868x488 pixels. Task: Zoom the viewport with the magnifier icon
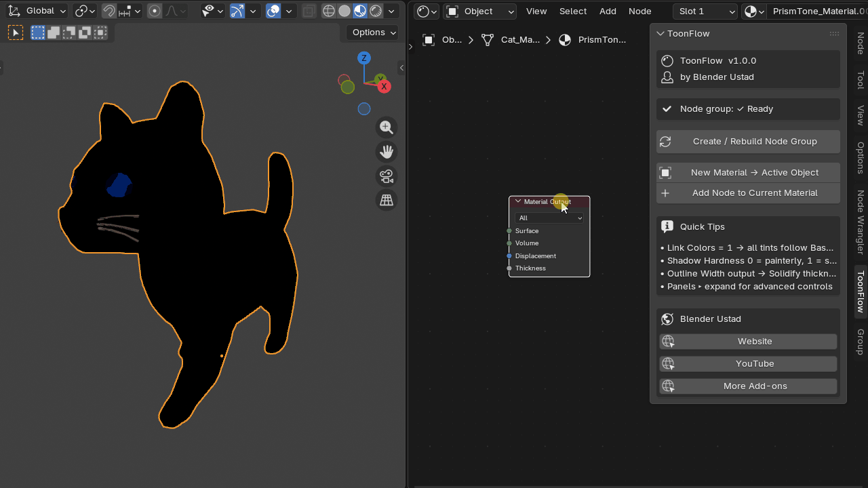point(387,127)
